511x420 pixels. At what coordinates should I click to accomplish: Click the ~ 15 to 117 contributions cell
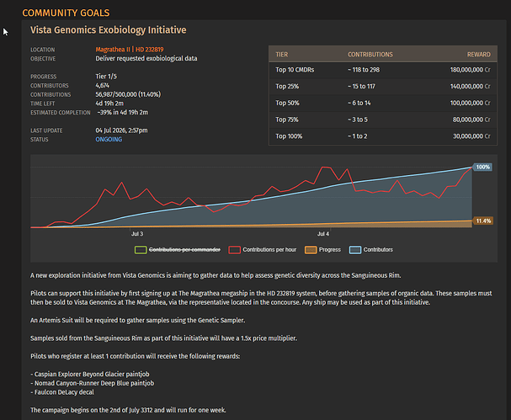coord(361,87)
